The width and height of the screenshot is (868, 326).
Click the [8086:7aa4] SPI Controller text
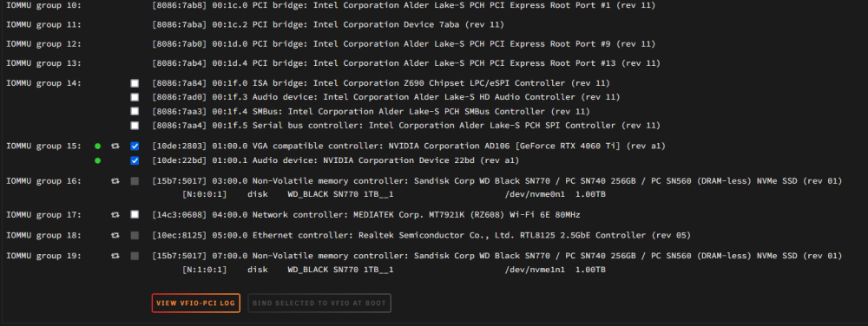point(406,126)
